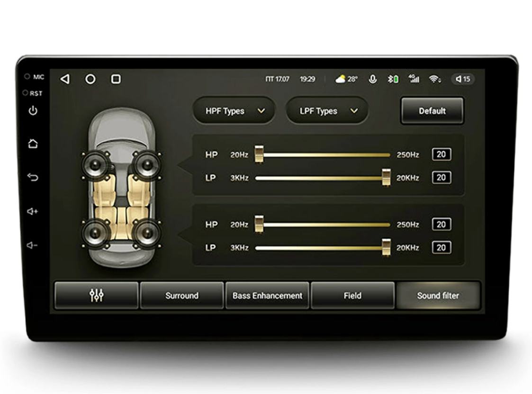Expand the LPF Types dropdown
This screenshot has height=394, width=532.
(327, 111)
